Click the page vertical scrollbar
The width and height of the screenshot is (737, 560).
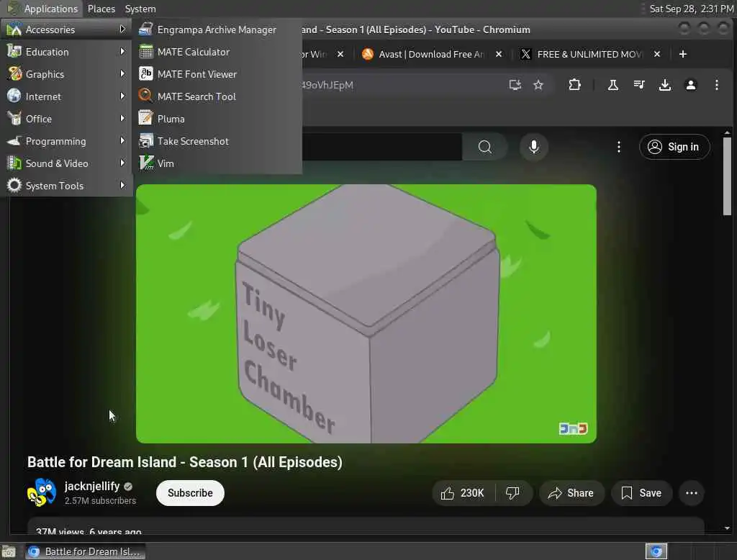[x=727, y=176]
